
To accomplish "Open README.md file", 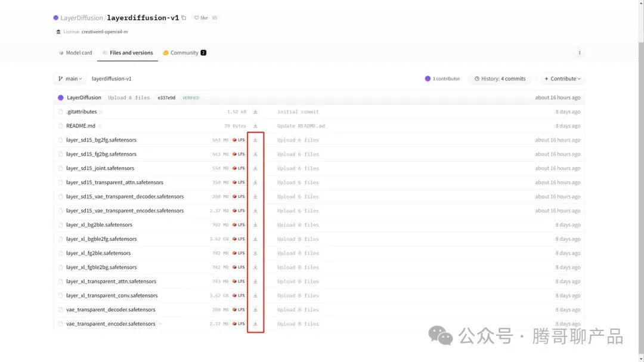I will point(80,126).
